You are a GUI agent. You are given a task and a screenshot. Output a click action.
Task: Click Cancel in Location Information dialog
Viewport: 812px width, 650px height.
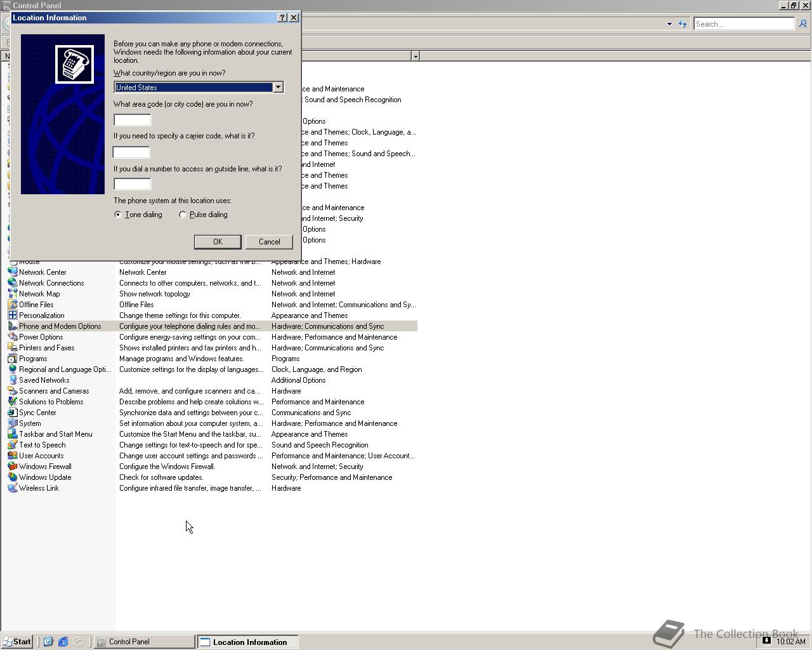coord(269,242)
